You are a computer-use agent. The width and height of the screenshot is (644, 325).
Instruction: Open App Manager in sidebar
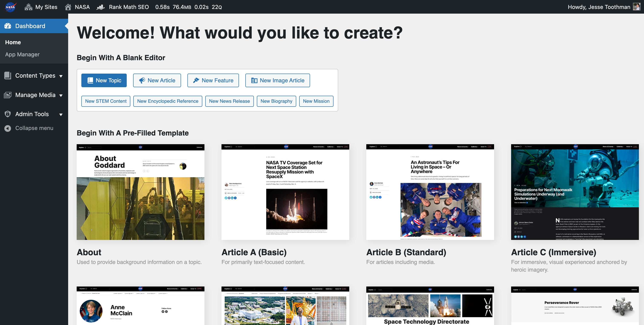pos(22,54)
